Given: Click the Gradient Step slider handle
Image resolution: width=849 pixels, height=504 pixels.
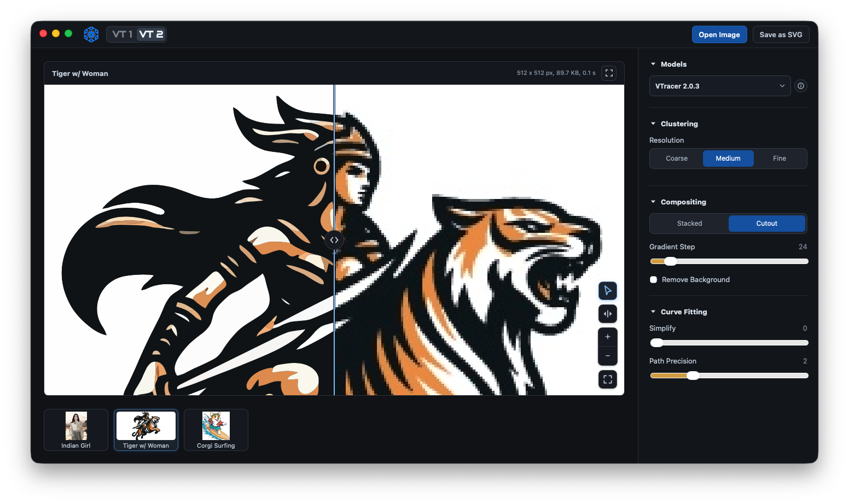Looking at the screenshot, I should [x=670, y=261].
